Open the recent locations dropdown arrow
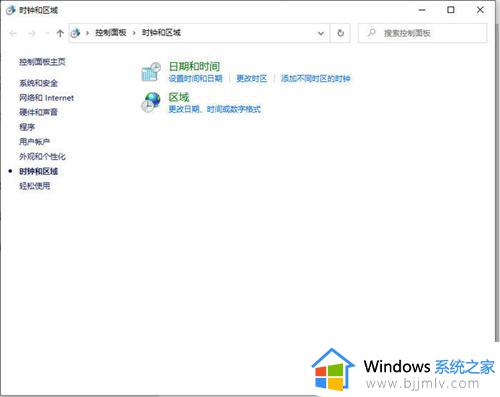This screenshot has width=500, height=397. point(47,33)
